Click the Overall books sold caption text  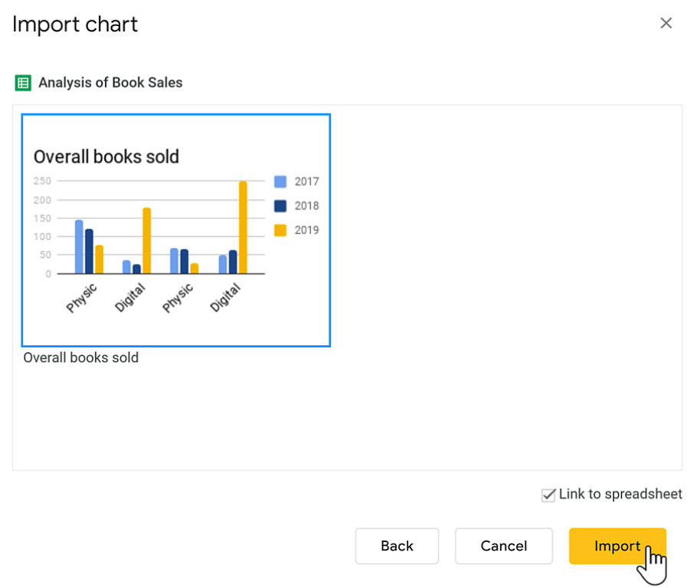coord(80,357)
